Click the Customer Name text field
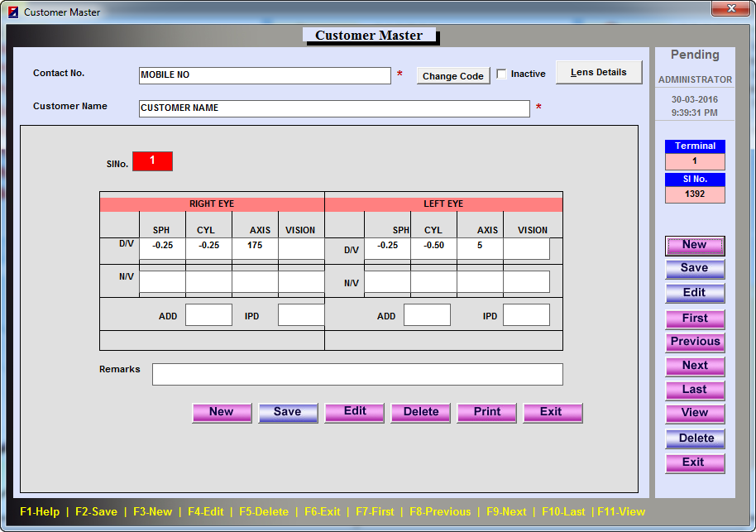Screen dimensions: 756x532 coord(334,108)
